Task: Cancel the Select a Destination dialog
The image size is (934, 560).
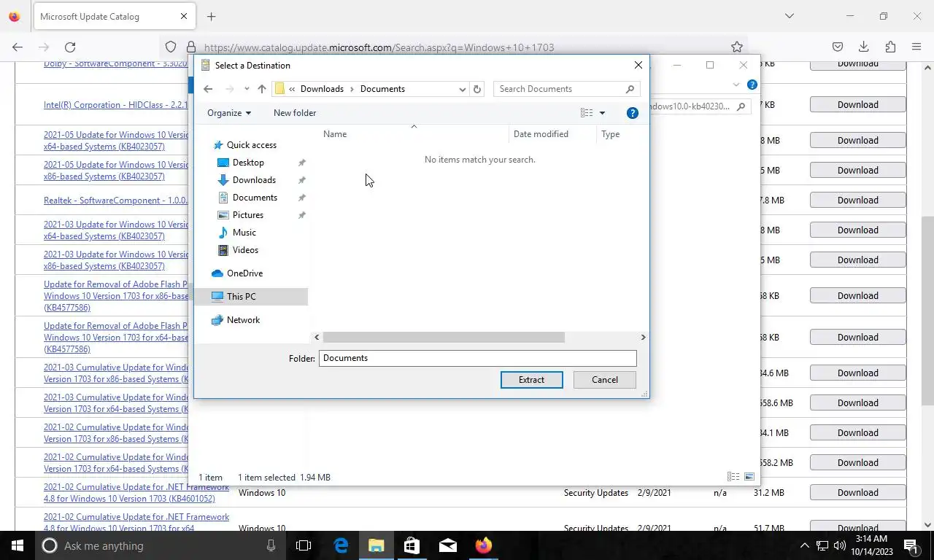Action: point(604,380)
